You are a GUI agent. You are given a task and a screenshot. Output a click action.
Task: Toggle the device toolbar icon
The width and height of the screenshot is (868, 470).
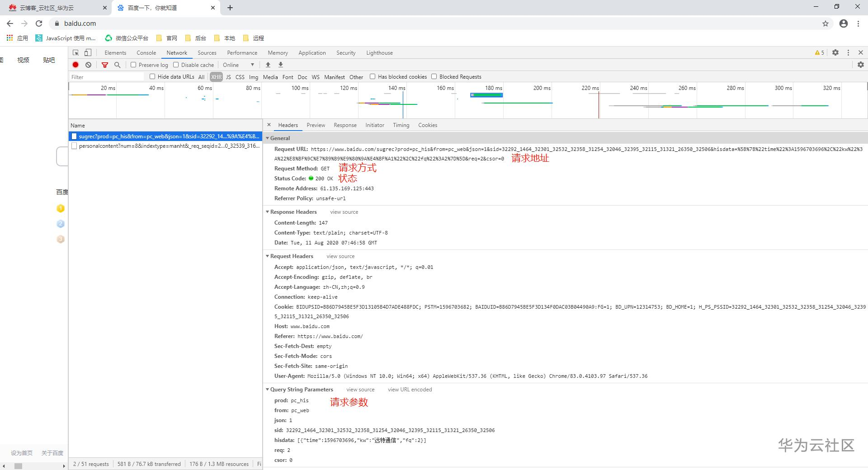coord(88,52)
